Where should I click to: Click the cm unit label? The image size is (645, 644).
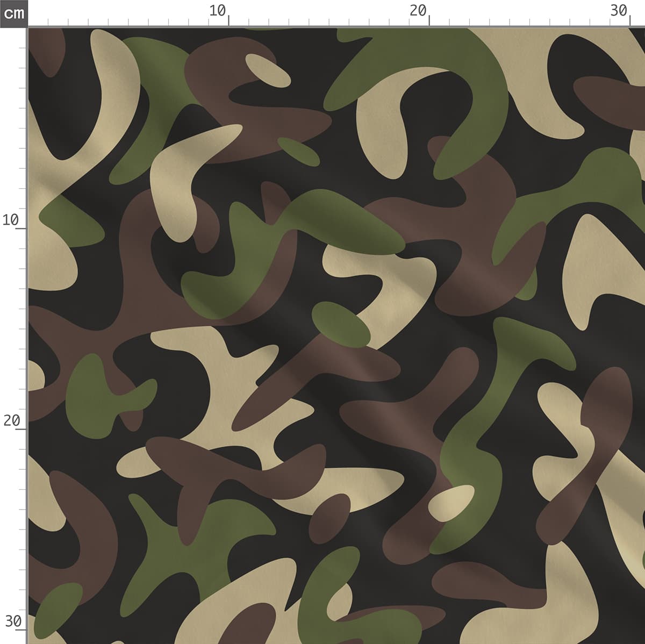(x=13, y=13)
